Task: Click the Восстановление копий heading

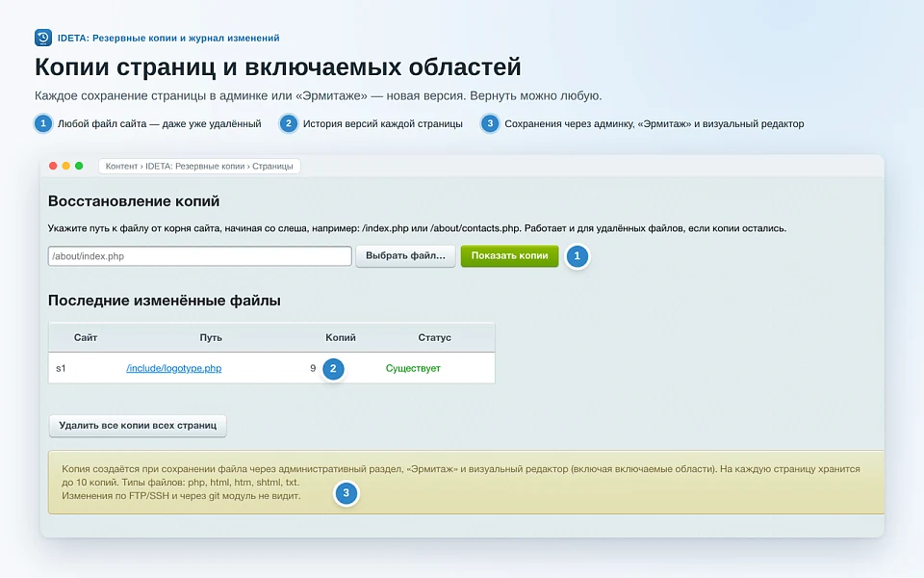Action: coord(134,201)
